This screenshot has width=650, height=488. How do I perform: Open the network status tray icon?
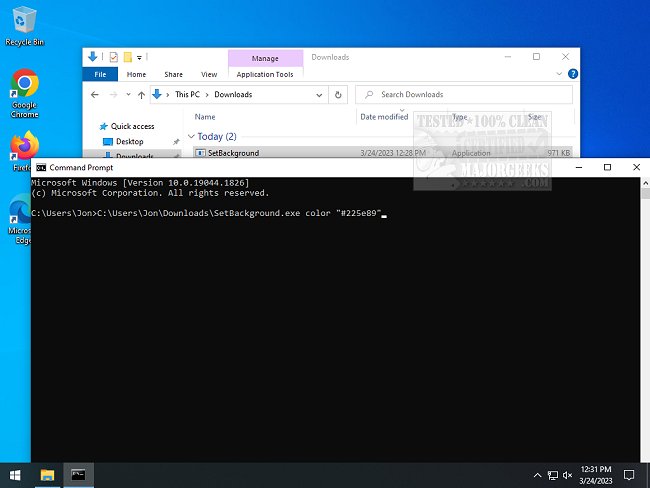click(x=553, y=475)
